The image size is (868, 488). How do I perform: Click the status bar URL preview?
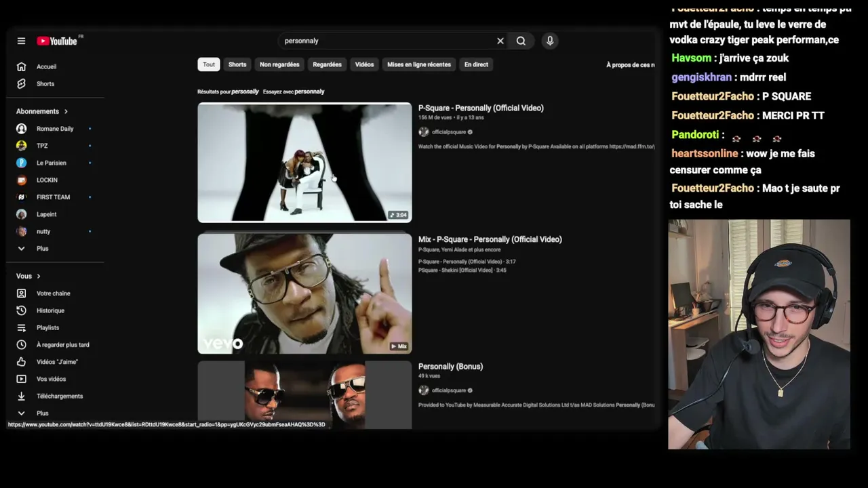(167, 424)
